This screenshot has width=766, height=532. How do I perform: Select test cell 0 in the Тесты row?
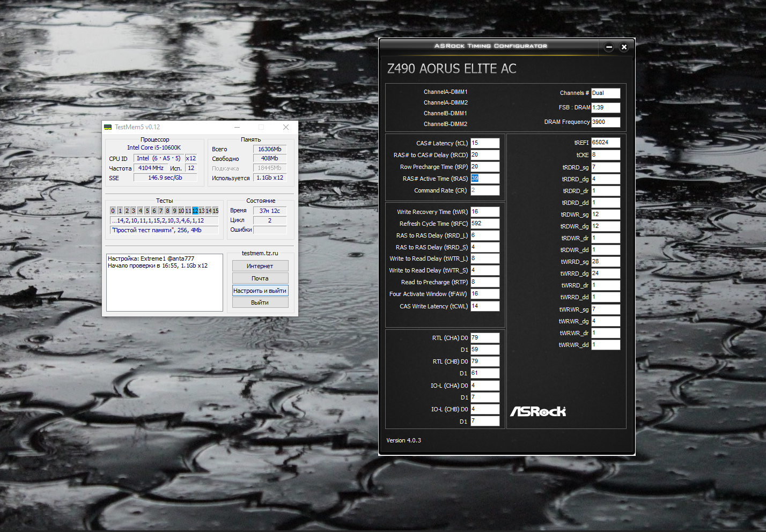[x=113, y=211]
